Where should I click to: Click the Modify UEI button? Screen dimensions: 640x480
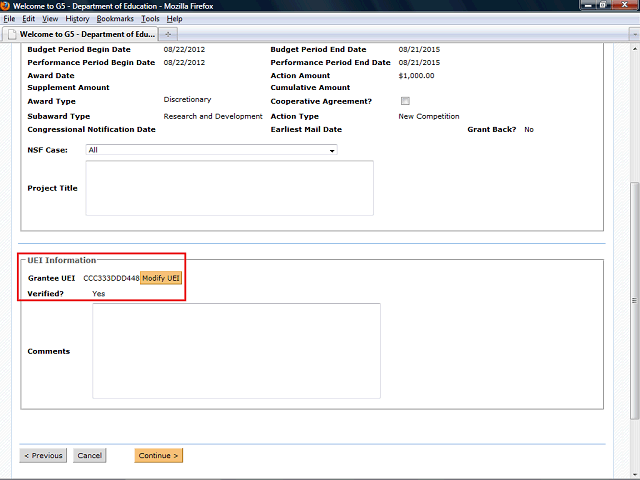coord(161,277)
